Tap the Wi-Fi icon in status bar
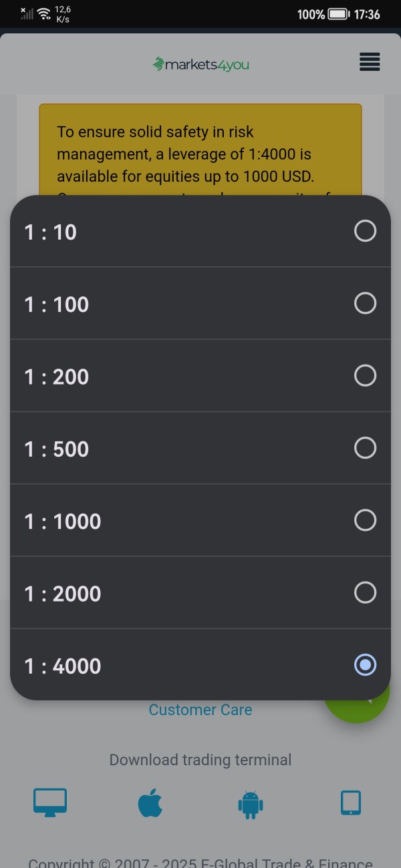This screenshot has height=868, width=401. (x=44, y=14)
